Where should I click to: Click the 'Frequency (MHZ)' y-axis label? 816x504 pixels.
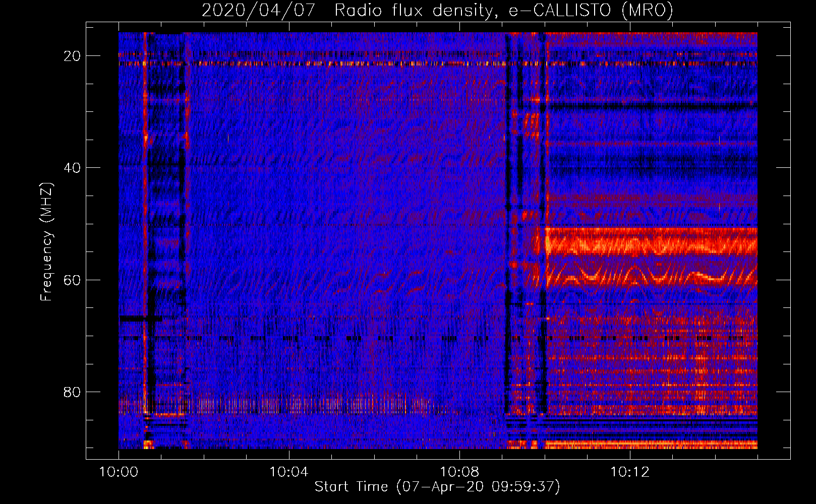46,241
